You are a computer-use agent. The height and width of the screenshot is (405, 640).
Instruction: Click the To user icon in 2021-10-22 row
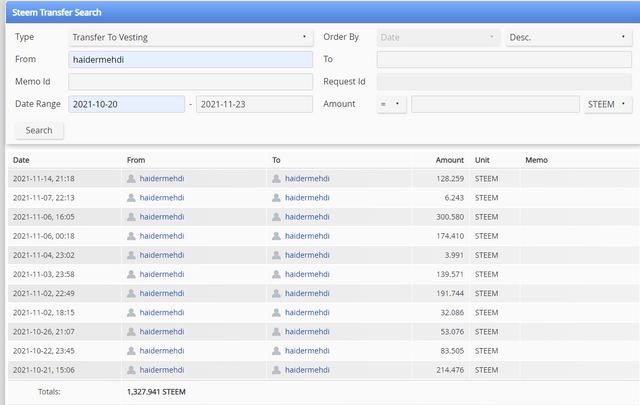(x=276, y=351)
